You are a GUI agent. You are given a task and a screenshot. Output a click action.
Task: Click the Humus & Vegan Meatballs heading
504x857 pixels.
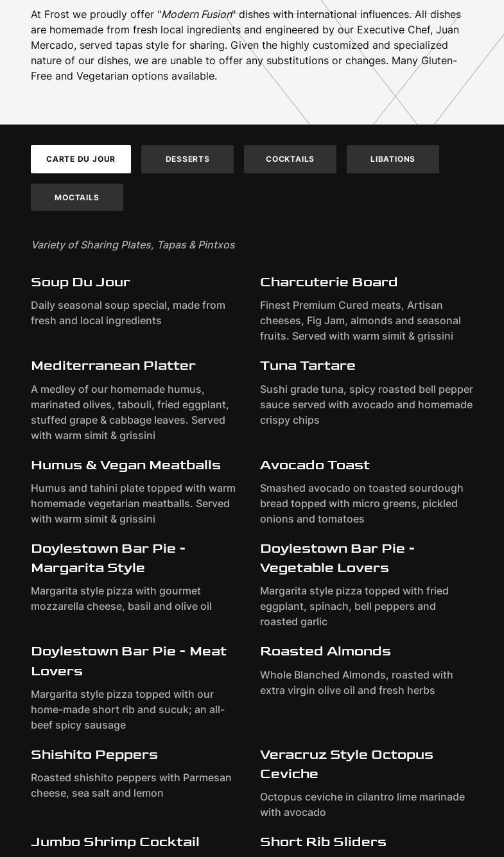tap(126, 465)
